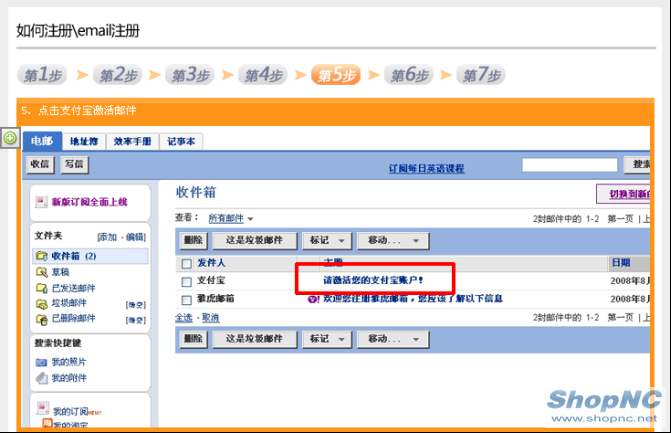Open the 收件箱 folder icon in sidebar
671x433 pixels.
point(42,256)
